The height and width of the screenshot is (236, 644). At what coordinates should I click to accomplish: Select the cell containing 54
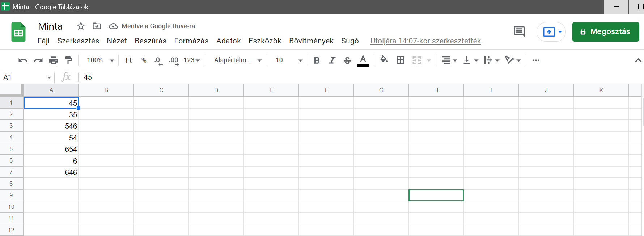51,138
